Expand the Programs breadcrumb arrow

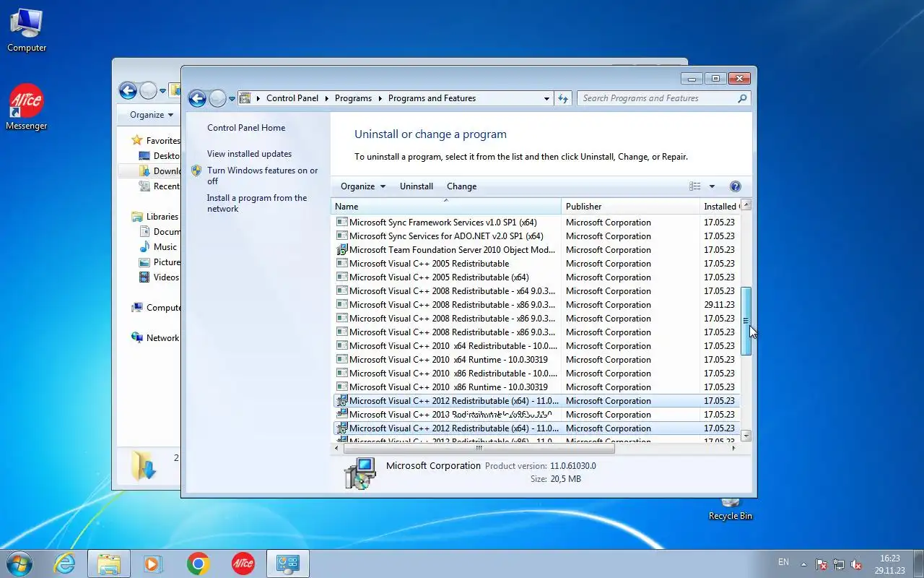coord(380,98)
